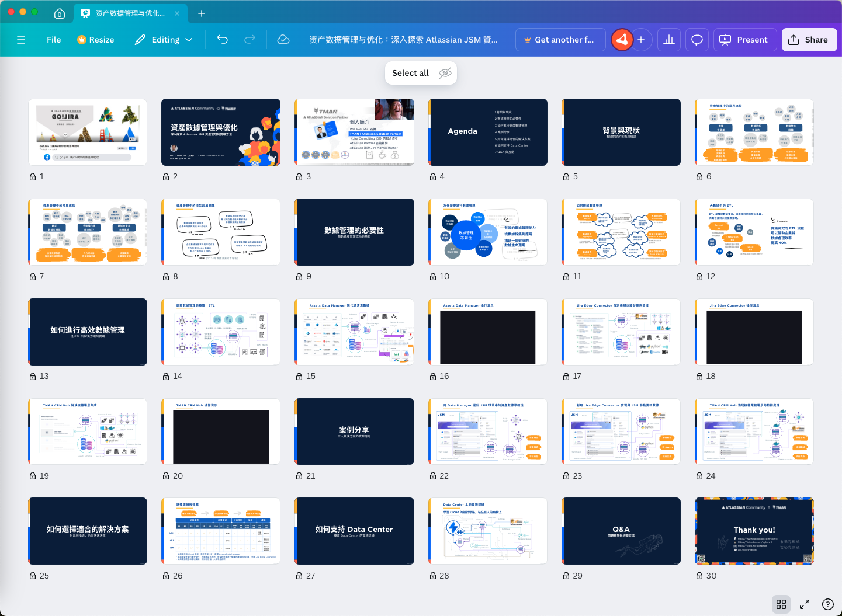Click home icon in title bar

60,13
